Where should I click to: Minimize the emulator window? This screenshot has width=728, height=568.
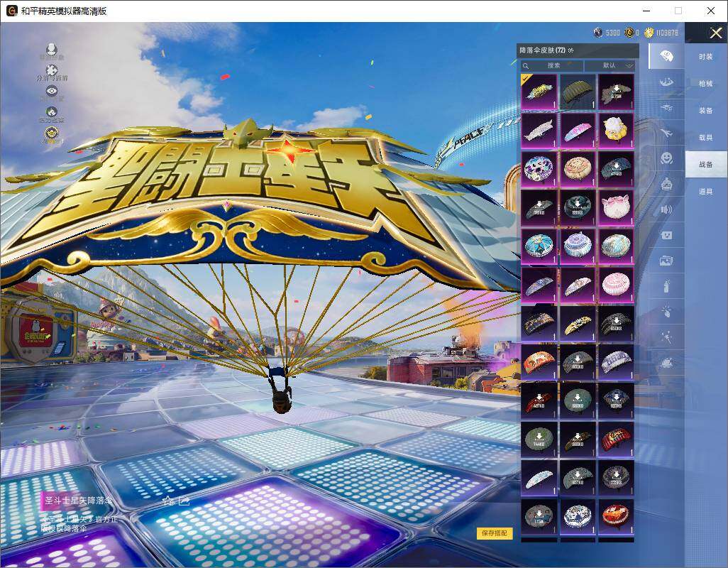click(x=646, y=11)
